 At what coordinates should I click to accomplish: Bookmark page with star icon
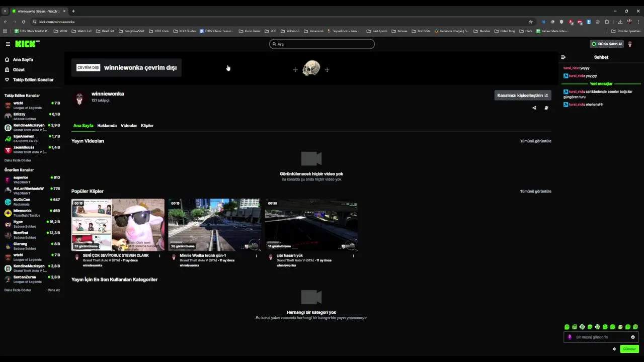531,22
